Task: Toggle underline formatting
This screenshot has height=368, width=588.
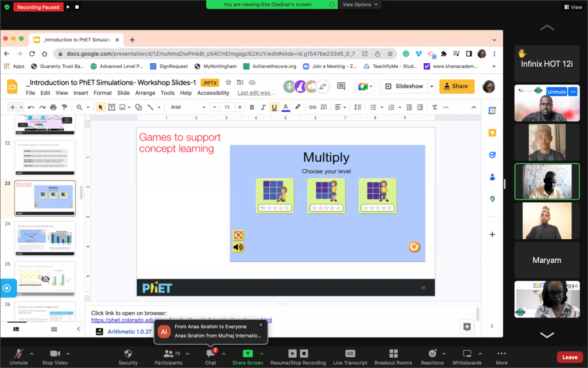Action: (274, 107)
